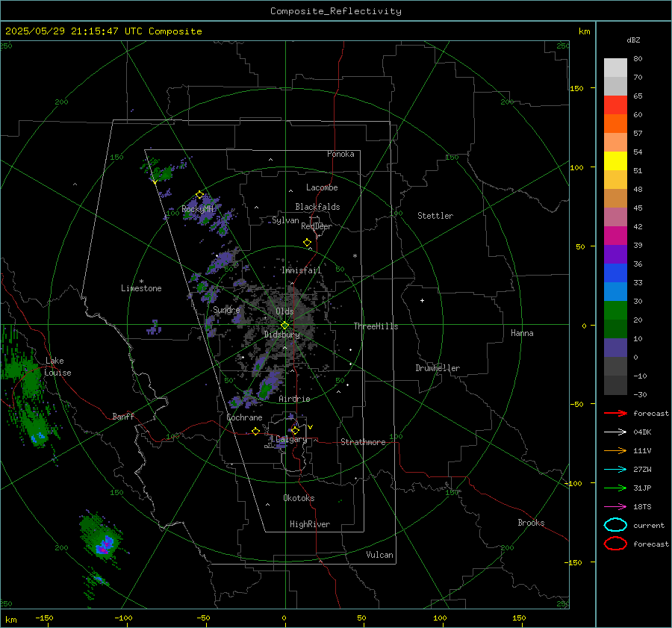Click the Airdrie label
The width and height of the screenshot is (672, 628).
tap(294, 399)
